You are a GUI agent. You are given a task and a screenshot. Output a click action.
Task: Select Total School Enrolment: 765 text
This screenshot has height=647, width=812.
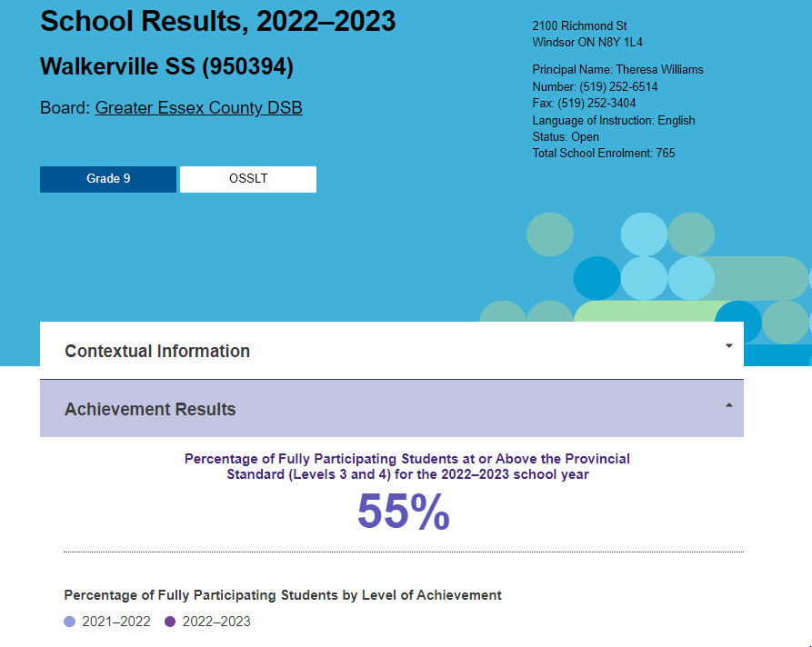pos(604,154)
